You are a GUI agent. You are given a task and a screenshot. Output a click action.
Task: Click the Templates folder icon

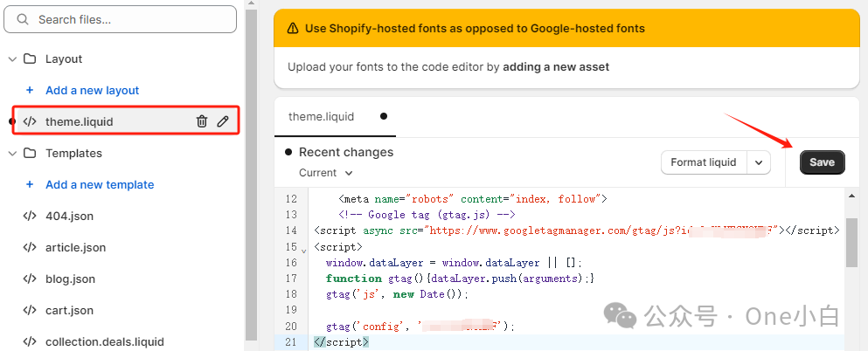coord(30,153)
